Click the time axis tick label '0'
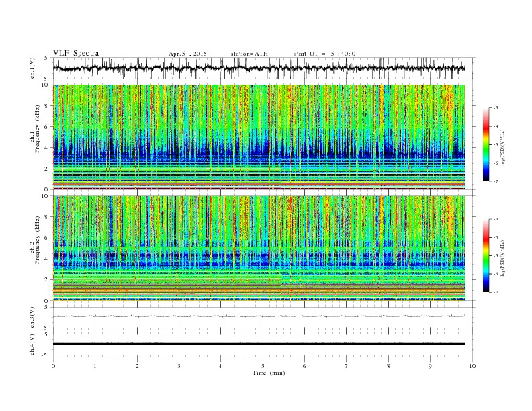This screenshot has height=411, width=532. 53,366
